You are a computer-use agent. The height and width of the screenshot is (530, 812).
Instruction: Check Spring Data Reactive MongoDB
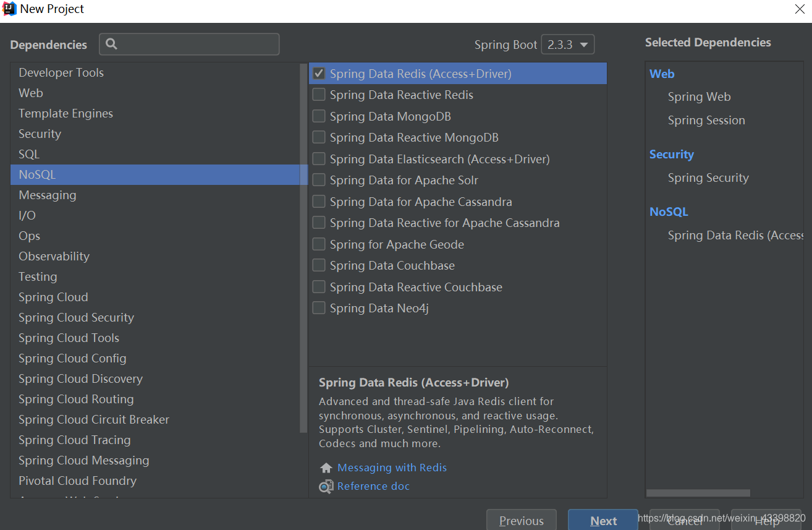coord(319,137)
